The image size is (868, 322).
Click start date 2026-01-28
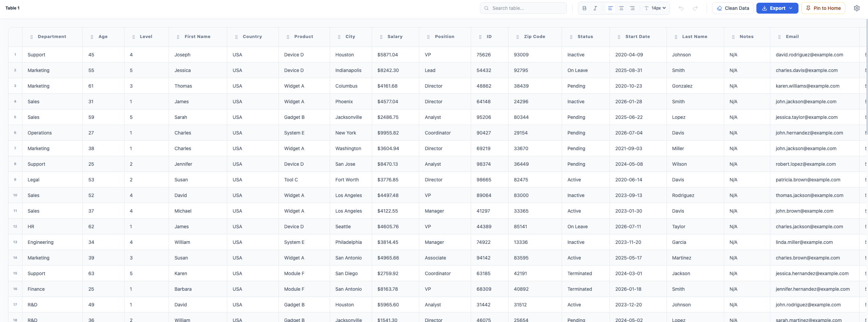point(638,102)
